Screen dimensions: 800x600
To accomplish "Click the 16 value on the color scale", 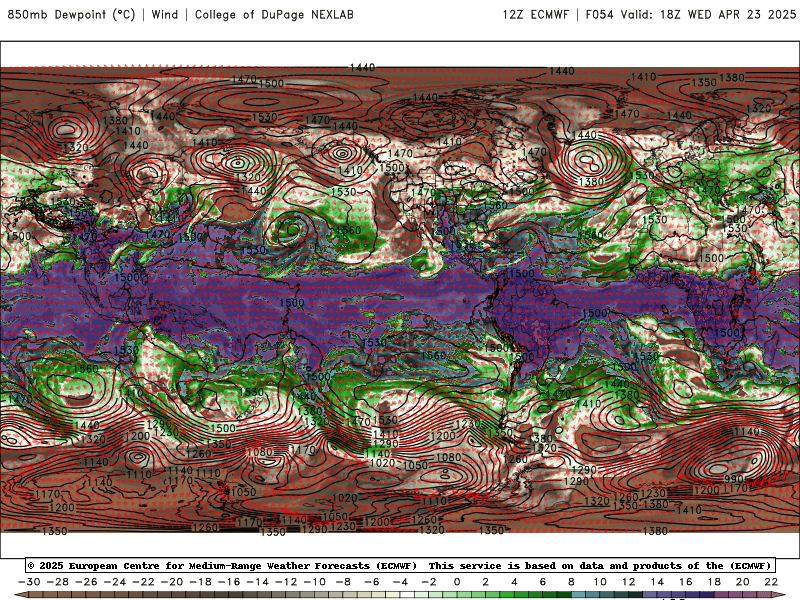I will click(x=686, y=582).
